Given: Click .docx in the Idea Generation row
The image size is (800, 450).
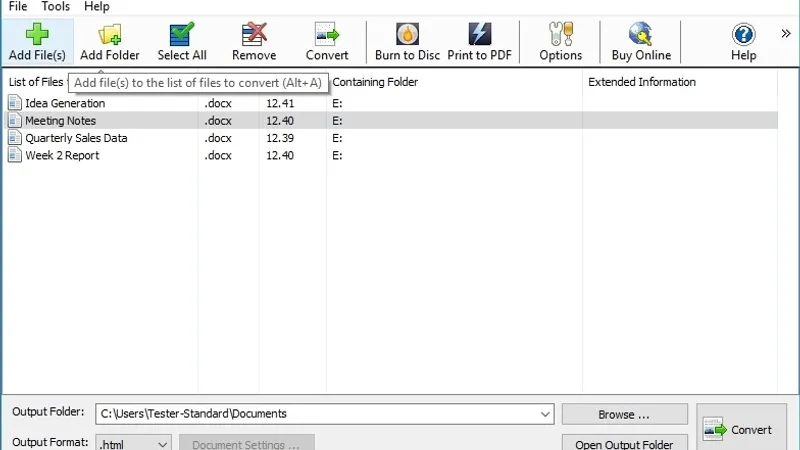Looking at the screenshot, I should (x=218, y=103).
